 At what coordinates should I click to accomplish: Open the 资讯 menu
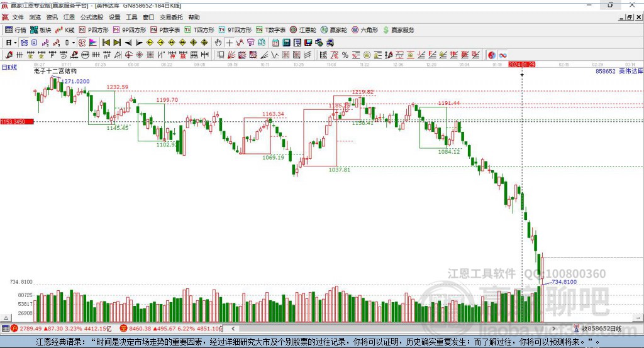(x=52, y=17)
